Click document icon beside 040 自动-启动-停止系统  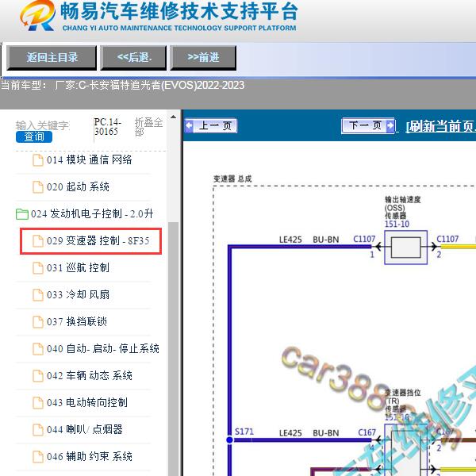(x=37, y=349)
